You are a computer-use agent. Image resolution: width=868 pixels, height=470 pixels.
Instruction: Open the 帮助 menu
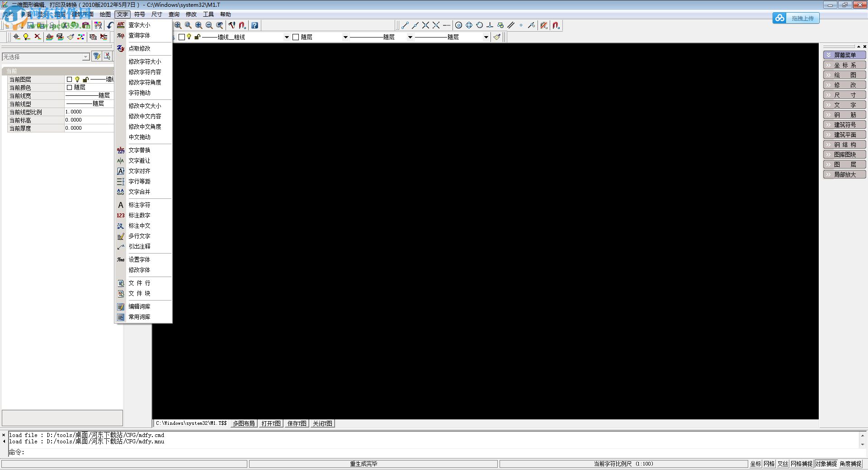click(x=225, y=14)
